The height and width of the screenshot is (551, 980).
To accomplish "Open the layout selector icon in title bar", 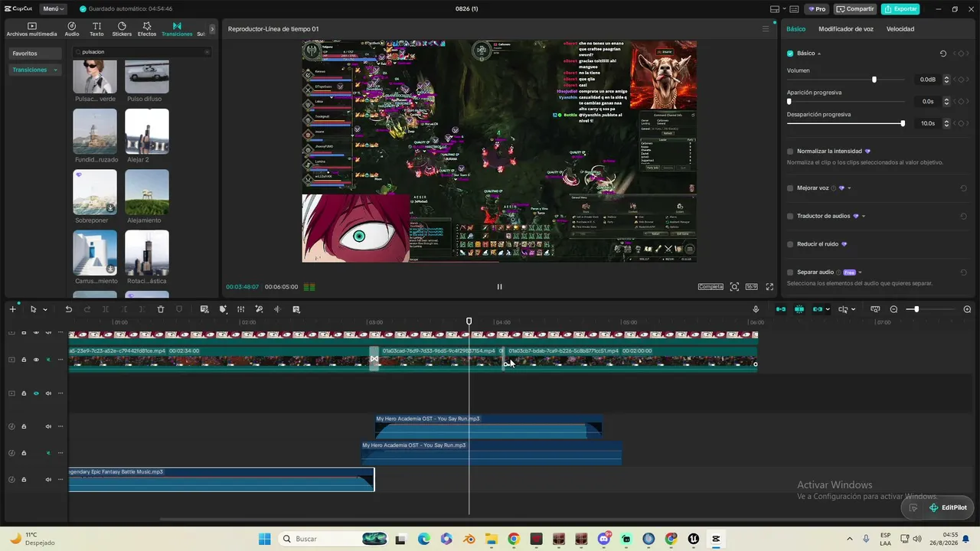I will pos(774,9).
